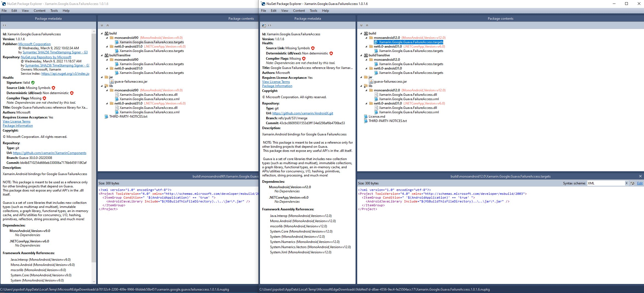Click left window metadata vertical scrollbar
Screen dimensions: 644x293
pos(94,148)
